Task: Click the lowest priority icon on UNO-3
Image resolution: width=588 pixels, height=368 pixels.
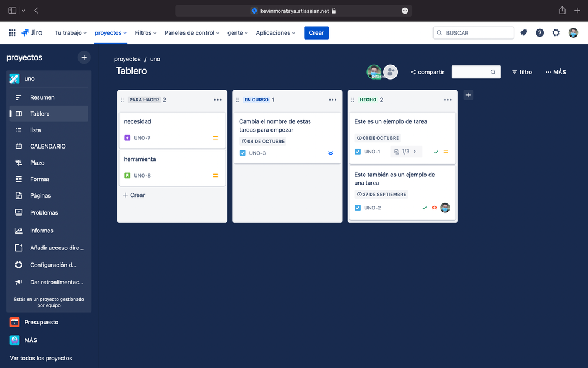Action: 331,153
